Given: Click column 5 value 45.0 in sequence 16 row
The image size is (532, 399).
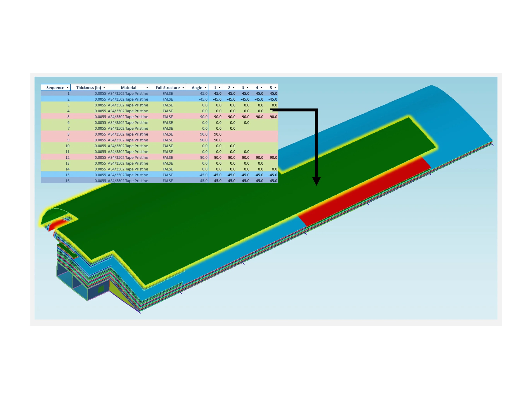Looking at the screenshot, I should click(274, 181).
